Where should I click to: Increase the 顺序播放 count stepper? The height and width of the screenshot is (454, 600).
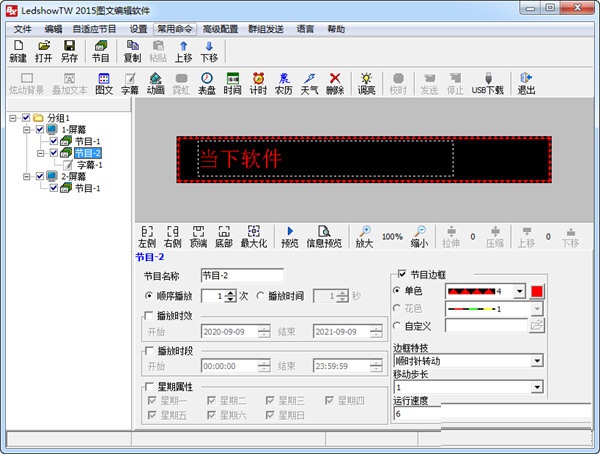click(230, 293)
